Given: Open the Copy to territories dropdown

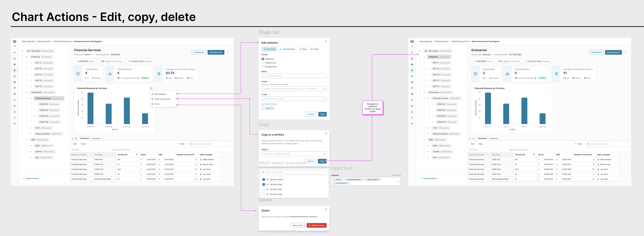Looking at the screenshot, I should click(294, 154).
